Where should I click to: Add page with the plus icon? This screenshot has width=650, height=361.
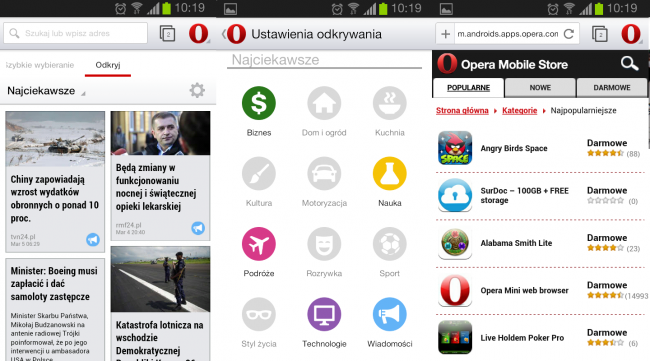[x=446, y=34]
